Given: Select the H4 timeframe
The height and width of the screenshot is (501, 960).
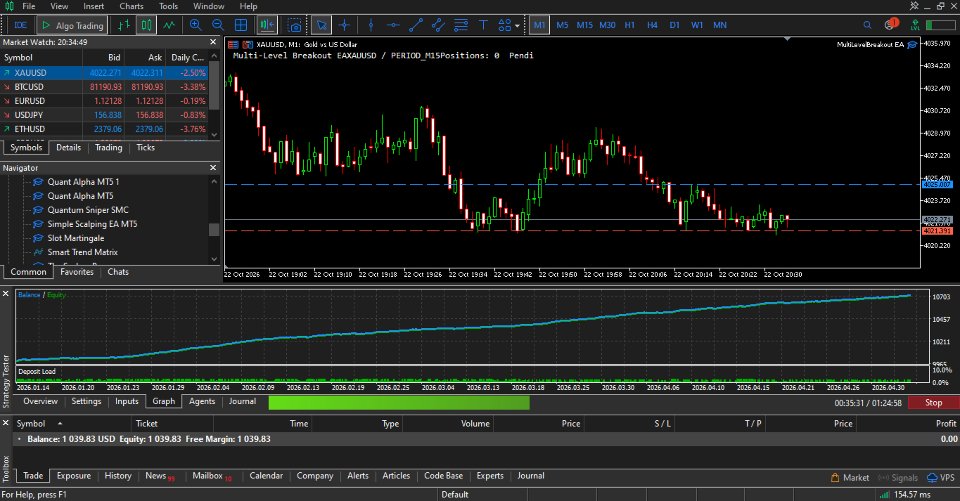Looking at the screenshot, I should [652, 25].
